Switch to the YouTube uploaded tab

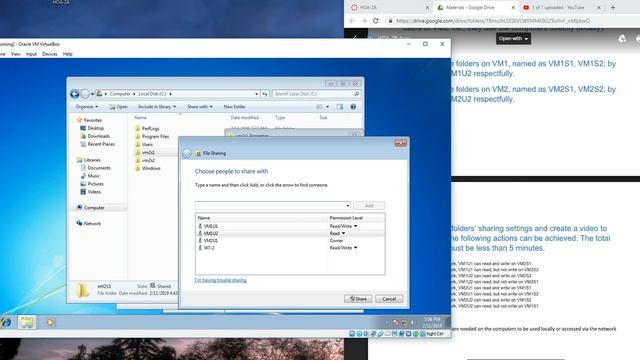[x=561, y=7]
